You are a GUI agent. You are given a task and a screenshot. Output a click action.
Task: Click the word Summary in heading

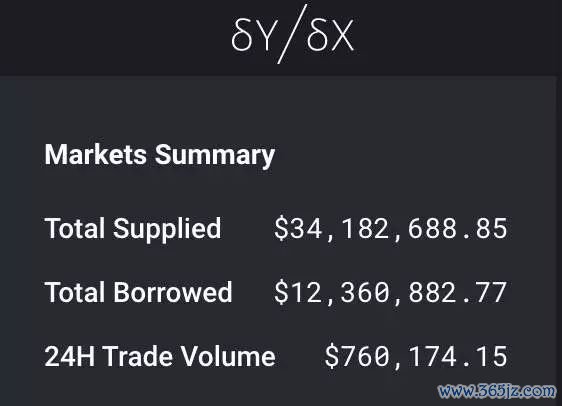click(x=215, y=156)
